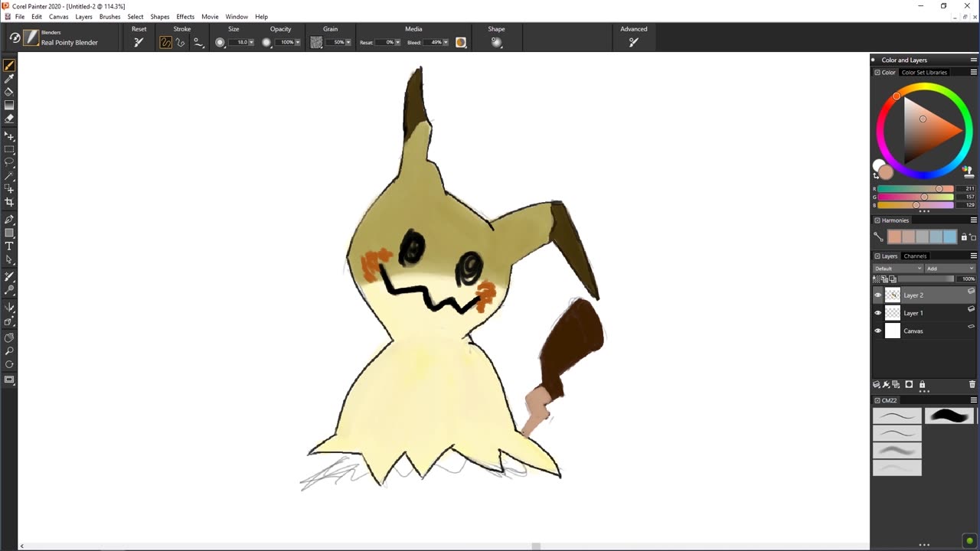Choose the freehand stroke style
The width and height of the screenshot is (980, 551).
165,42
